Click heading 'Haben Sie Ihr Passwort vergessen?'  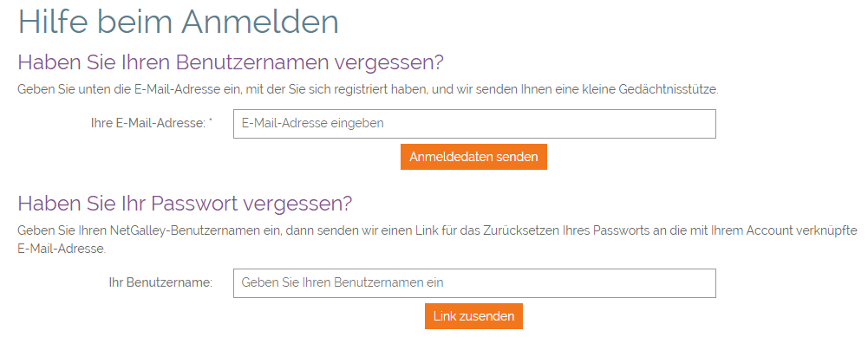coord(185,204)
